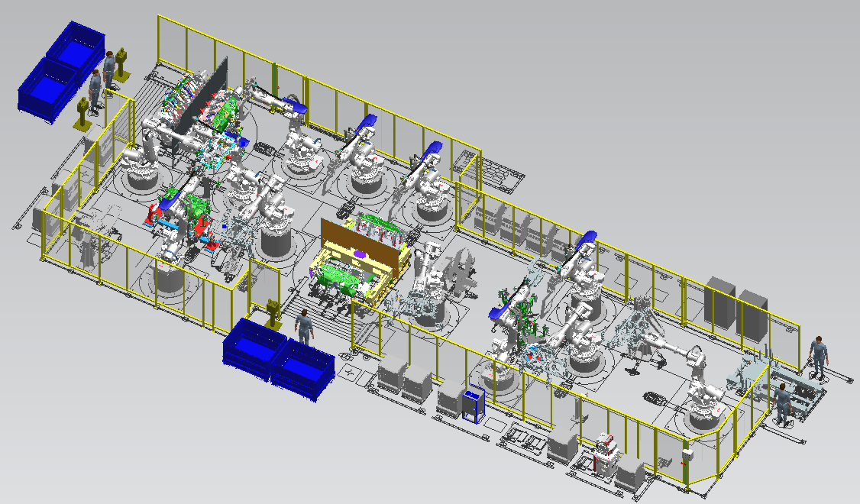
Task: Select the right tall dark gray cabinet
Action: click(752, 314)
